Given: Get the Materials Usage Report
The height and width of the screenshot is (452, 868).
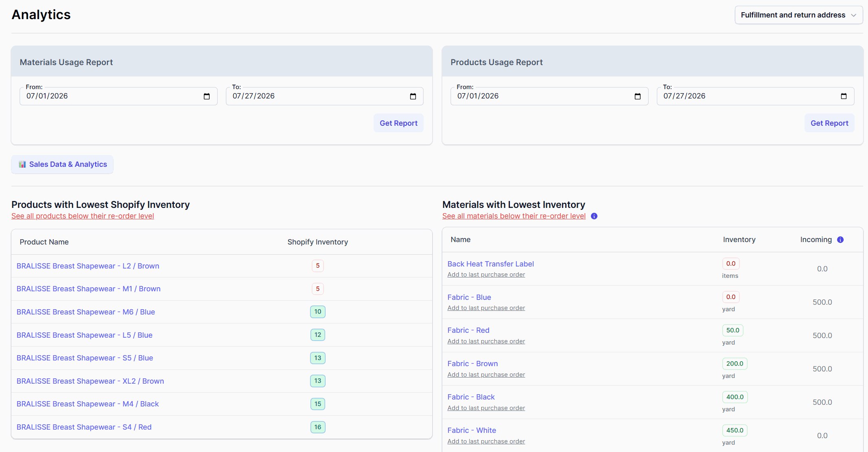Looking at the screenshot, I should pos(398,123).
